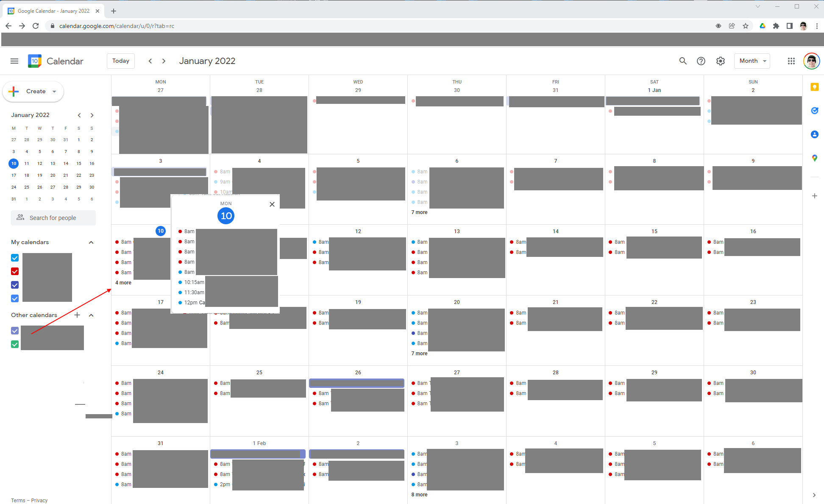Collapse the My calendars section
Viewport: 824px width, 504px height.
pos(91,242)
